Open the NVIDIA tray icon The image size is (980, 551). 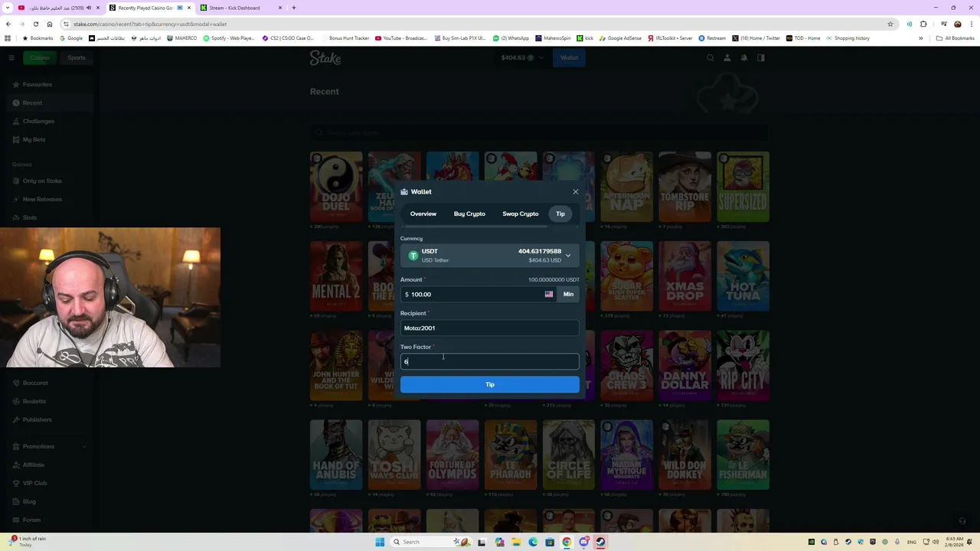click(x=812, y=542)
